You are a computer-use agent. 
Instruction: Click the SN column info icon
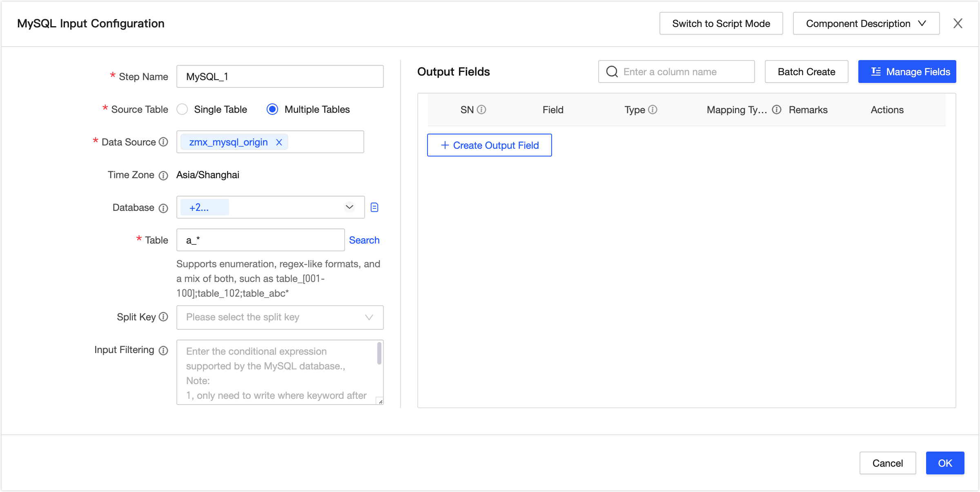point(481,110)
